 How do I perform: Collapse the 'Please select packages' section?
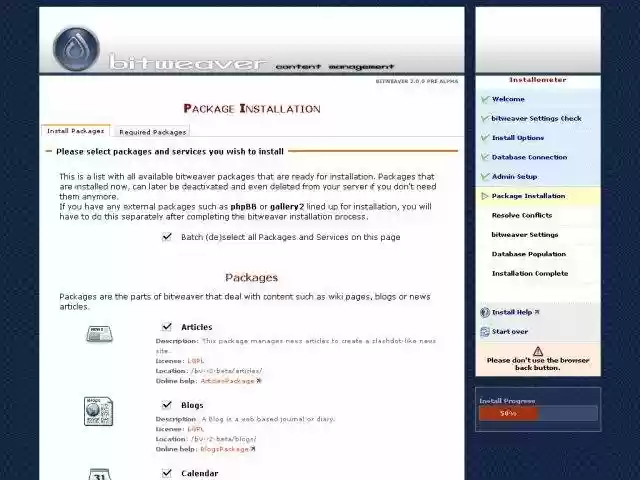tap(49, 151)
